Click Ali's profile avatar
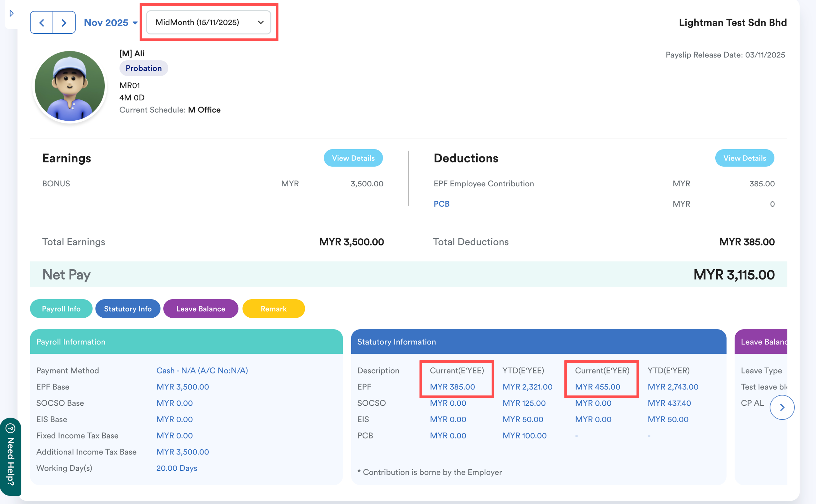 (70, 86)
